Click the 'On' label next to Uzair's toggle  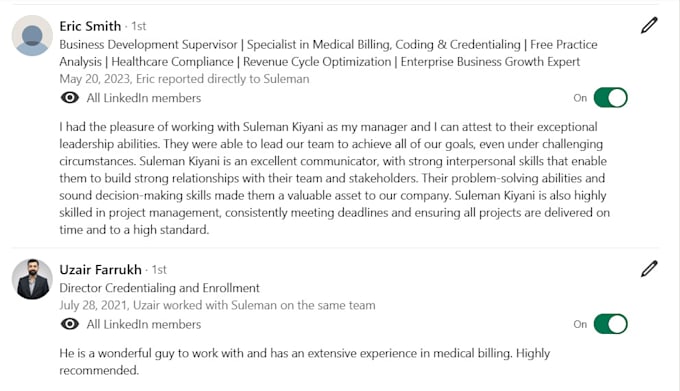580,324
